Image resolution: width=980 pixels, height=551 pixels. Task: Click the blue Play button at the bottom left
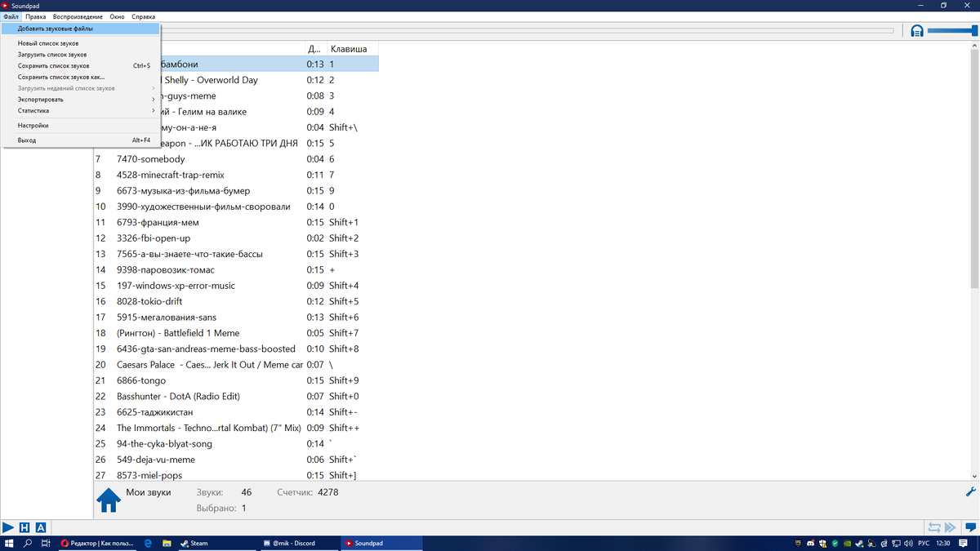(8, 527)
